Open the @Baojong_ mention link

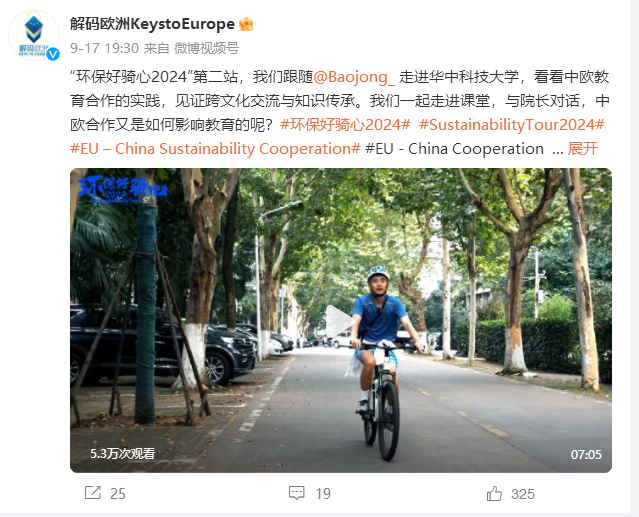(354, 77)
